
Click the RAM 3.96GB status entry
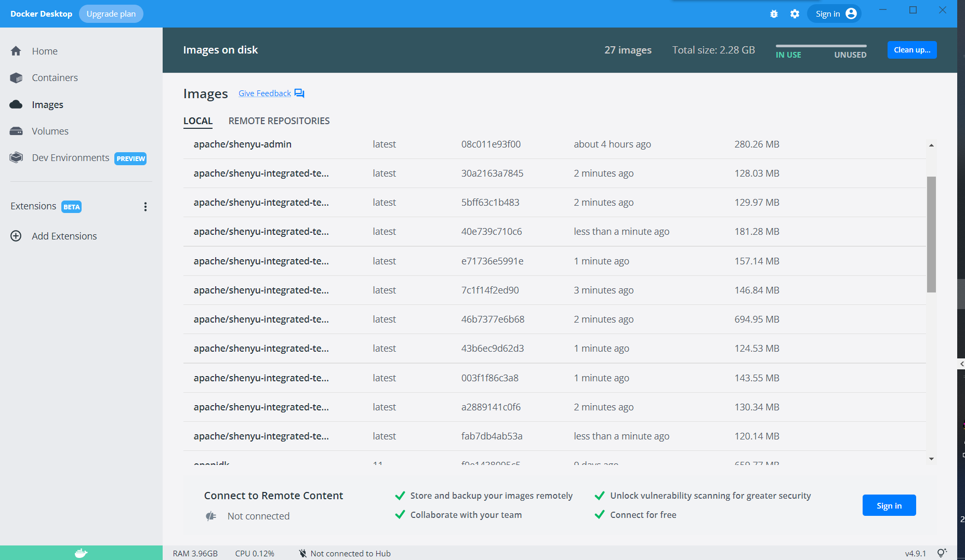[195, 553]
